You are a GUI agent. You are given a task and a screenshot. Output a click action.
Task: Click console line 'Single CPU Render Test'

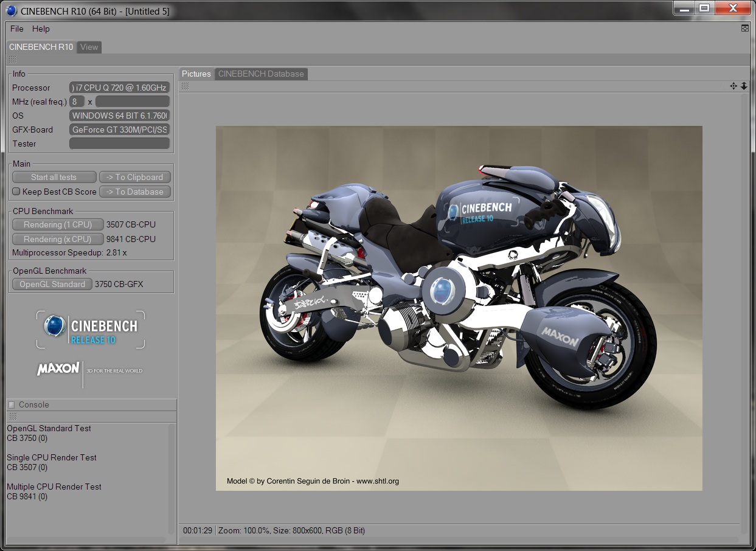click(52, 457)
